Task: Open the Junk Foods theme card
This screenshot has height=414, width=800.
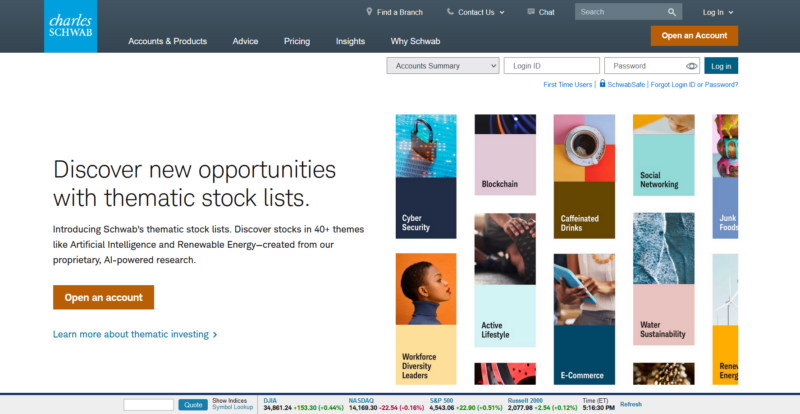Action: [725, 177]
